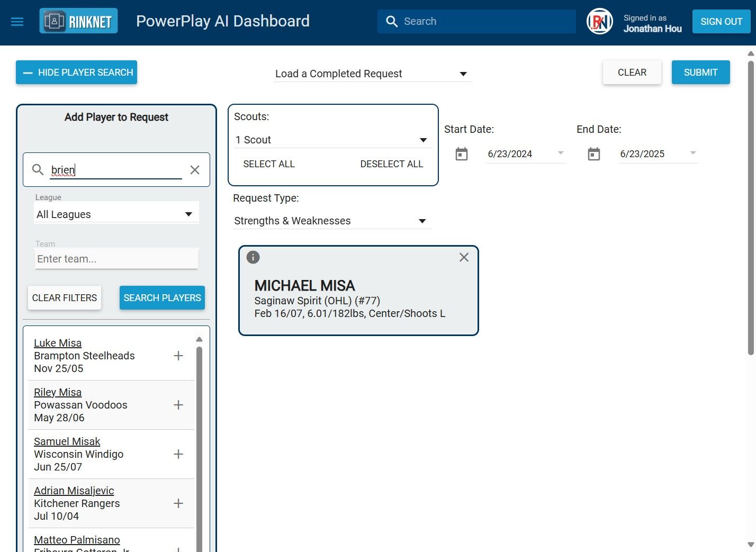
Task: Click the Sign Out button
Action: click(x=721, y=22)
